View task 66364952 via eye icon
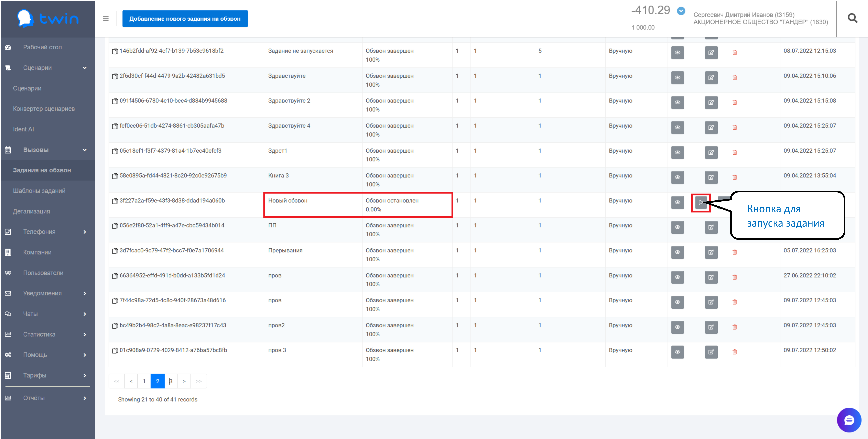The image size is (868, 439). [677, 277]
